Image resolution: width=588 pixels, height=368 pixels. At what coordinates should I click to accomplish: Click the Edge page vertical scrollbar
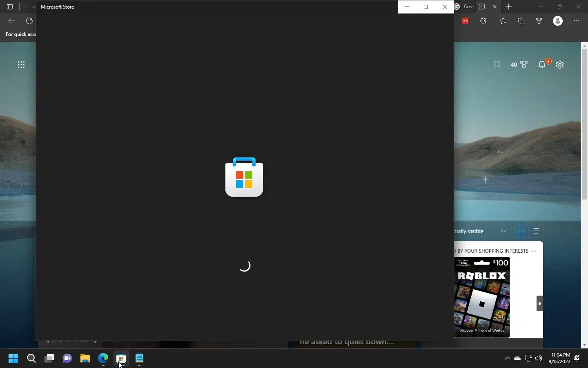pyautogui.click(x=584, y=124)
